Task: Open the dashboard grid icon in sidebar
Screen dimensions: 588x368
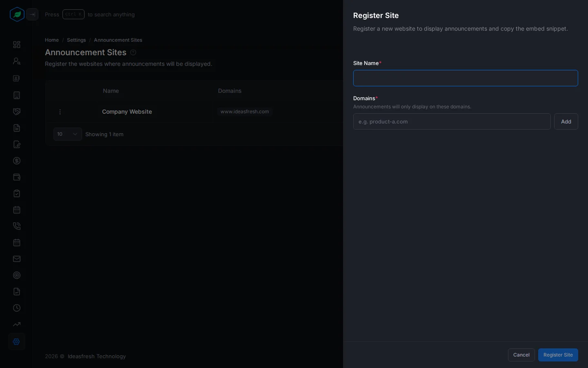Action: (17, 45)
